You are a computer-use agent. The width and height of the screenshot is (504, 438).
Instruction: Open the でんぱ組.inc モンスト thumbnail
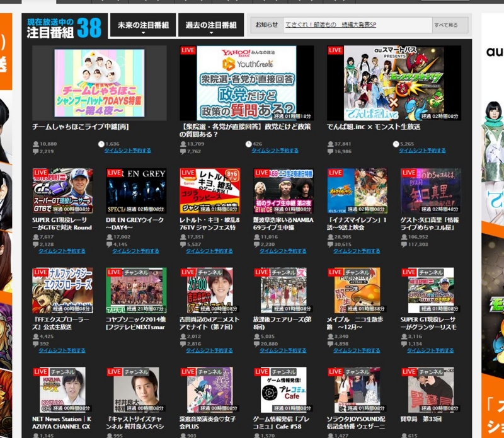(x=394, y=83)
